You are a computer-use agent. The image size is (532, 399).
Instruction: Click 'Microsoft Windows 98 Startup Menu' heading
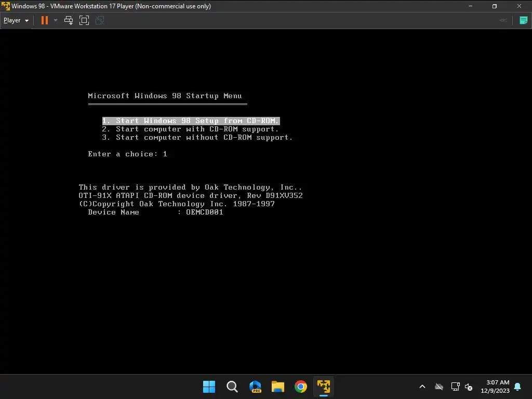click(165, 96)
